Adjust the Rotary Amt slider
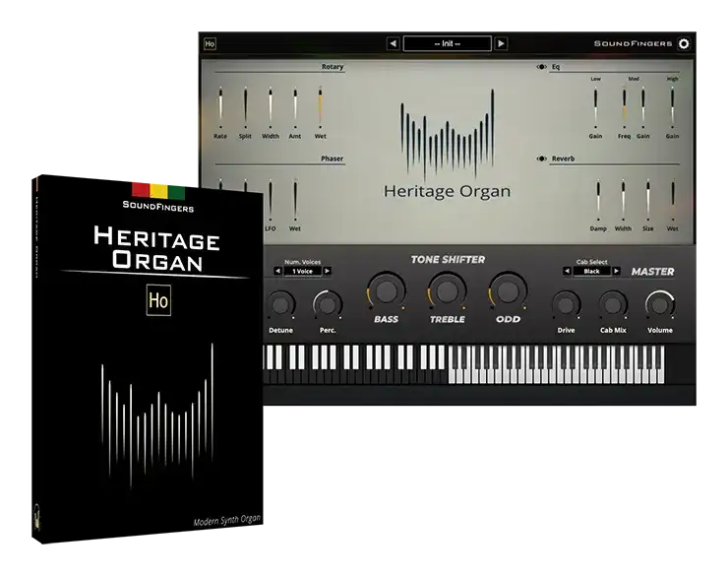The height and width of the screenshot is (576, 728). click(x=295, y=107)
